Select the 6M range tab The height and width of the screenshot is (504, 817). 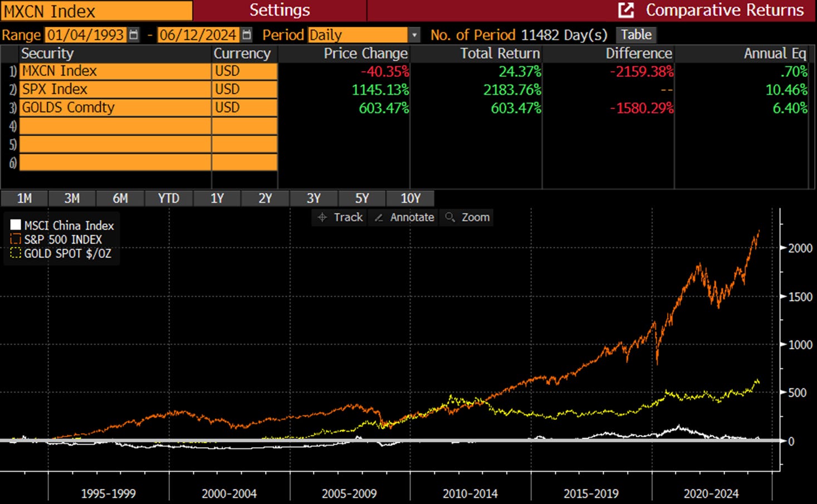(120, 198)
